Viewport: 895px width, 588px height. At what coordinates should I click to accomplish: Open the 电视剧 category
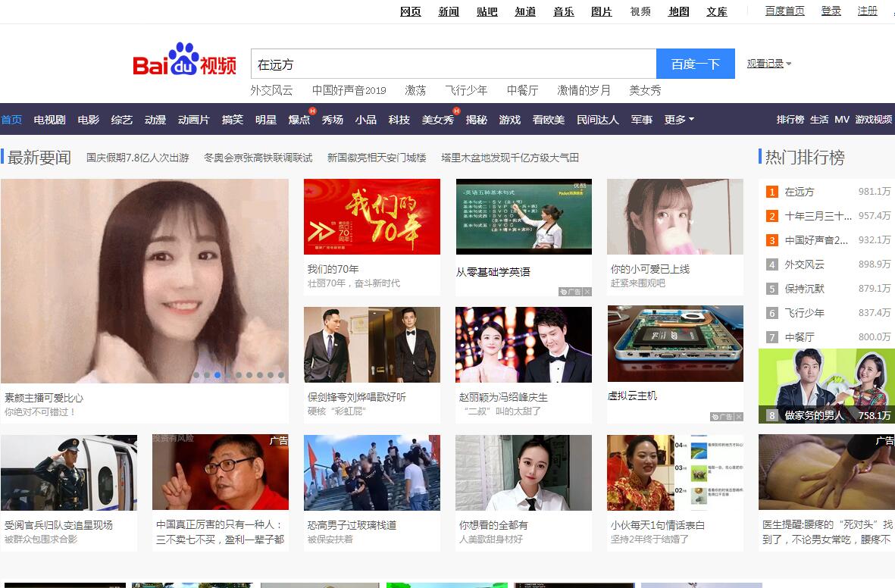[x=50, y=119]
